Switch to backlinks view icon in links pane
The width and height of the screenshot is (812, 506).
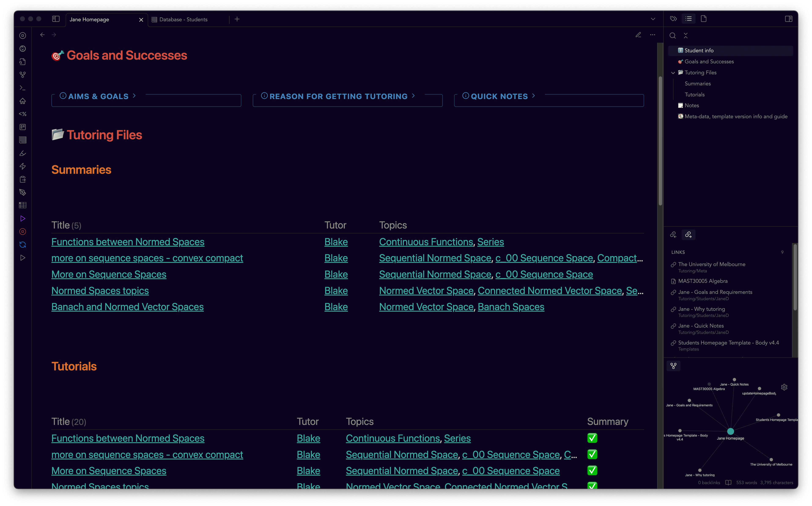[x=673, y=235]
